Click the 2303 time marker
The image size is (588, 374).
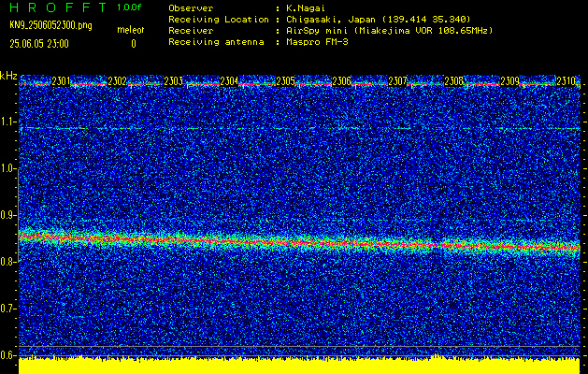173,81
